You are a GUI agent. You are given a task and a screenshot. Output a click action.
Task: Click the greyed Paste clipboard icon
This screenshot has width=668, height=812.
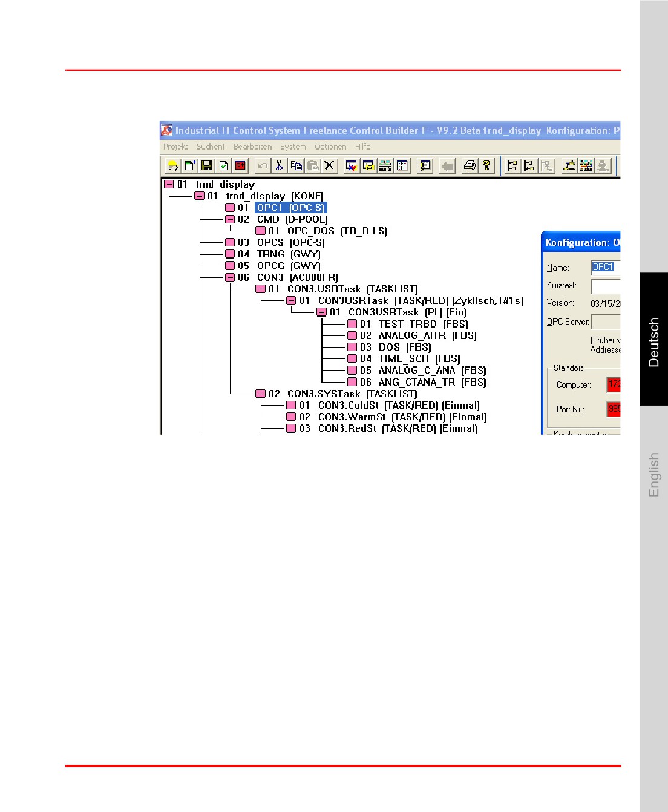(312, 165)
